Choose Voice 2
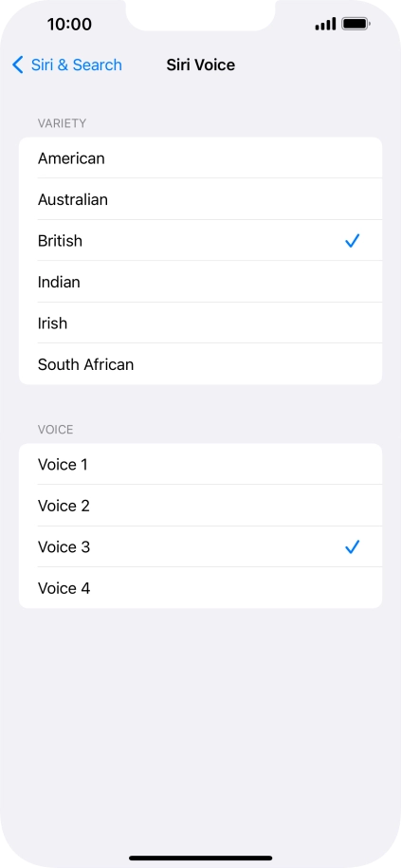This screenshot has height=868, width=401. pos(200,506)
